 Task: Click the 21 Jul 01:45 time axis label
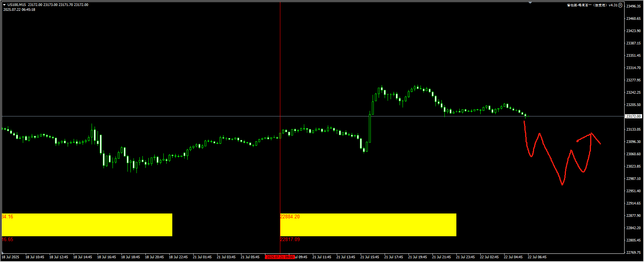(x=202, y=257)
